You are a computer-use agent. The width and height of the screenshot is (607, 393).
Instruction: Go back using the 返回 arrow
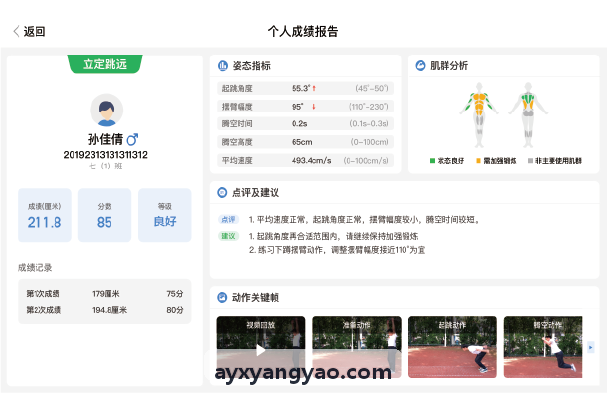[16, 31]
